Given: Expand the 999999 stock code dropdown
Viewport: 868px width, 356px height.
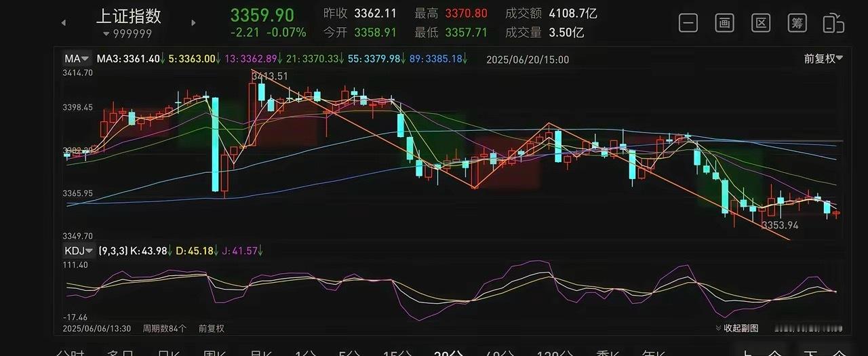Looking at the screenshot, I should 127,34.
